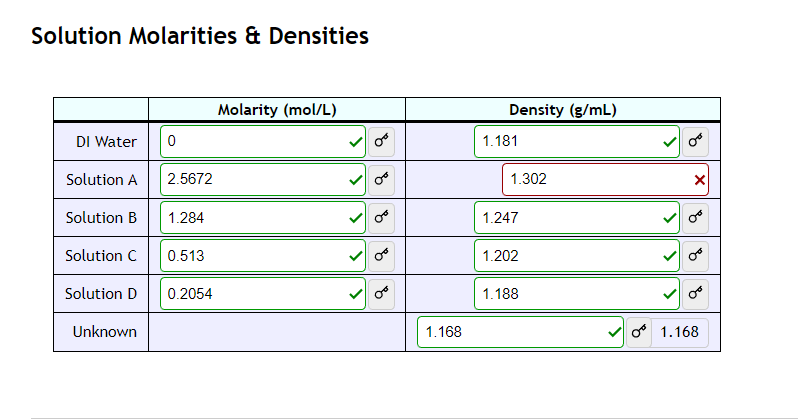Click the revealed answer 1.168 beside Unknown key

point(679,332)
